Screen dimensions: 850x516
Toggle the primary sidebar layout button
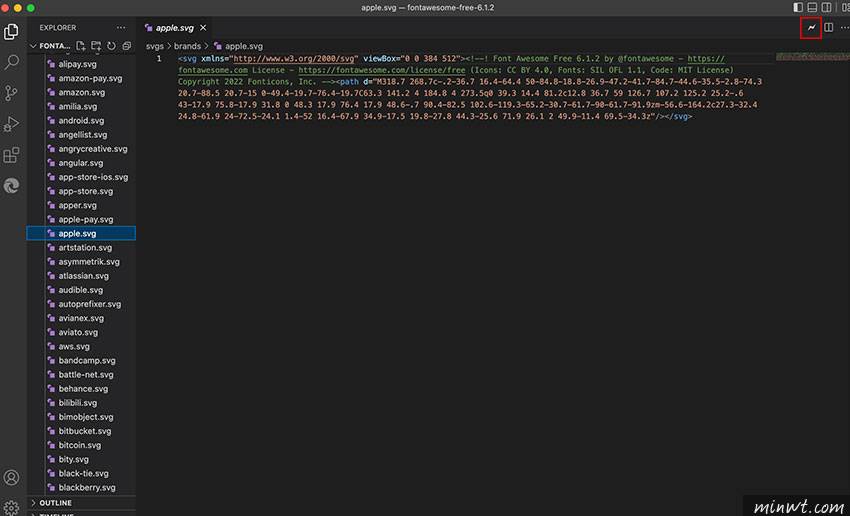click(x=796, y=8)
